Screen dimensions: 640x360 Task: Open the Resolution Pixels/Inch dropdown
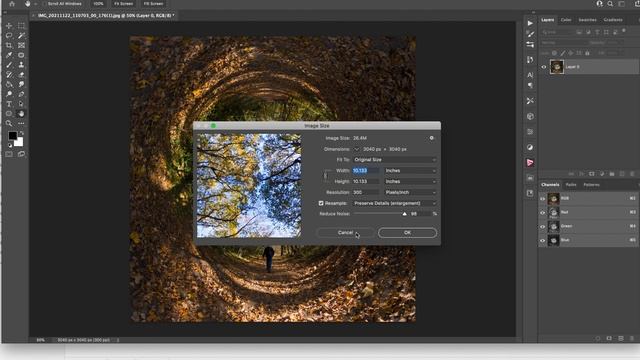410,192
